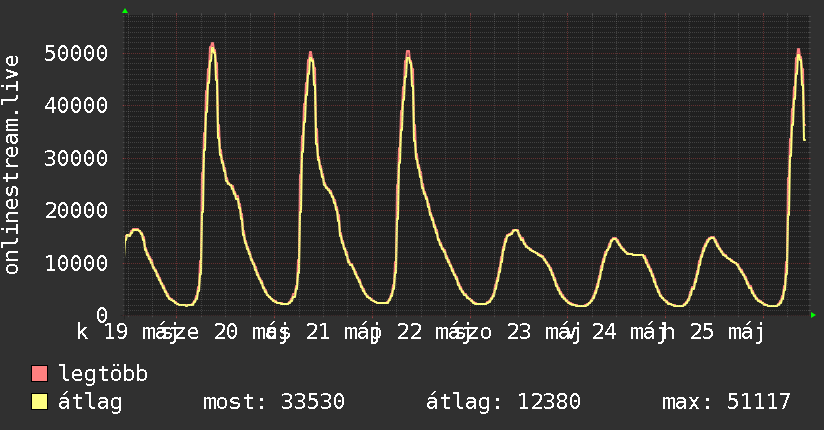This screenshot has width=824, height=430.
Task: Click the green arrow ending the x-axis
Action: tap(813, 315)
